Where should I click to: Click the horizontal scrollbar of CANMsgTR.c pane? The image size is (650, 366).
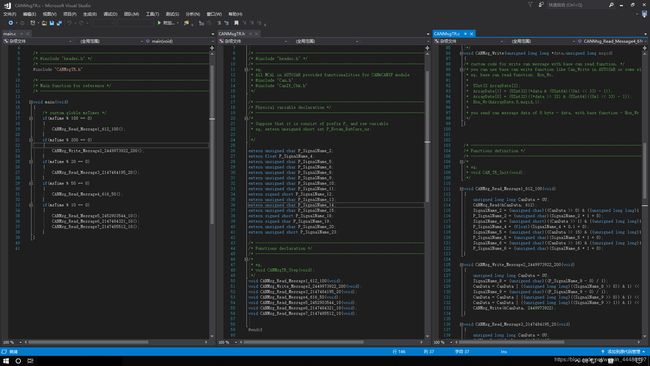[x=512, y=342]
